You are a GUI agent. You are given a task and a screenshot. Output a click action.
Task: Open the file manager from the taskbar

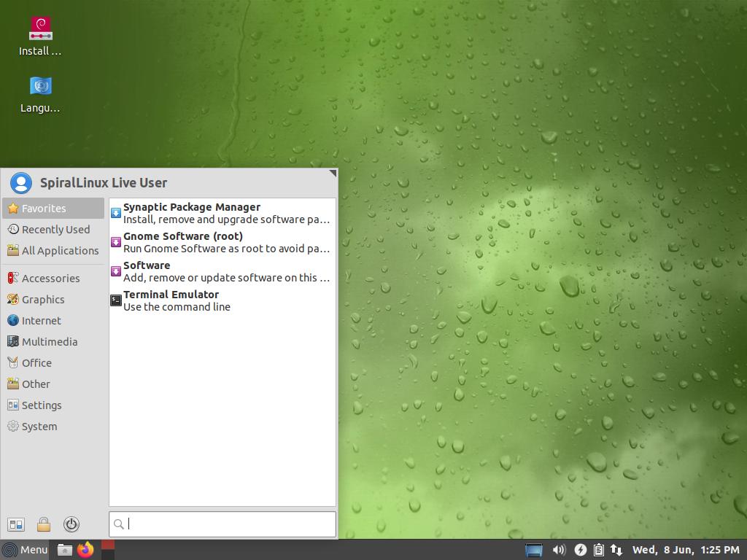64,550
